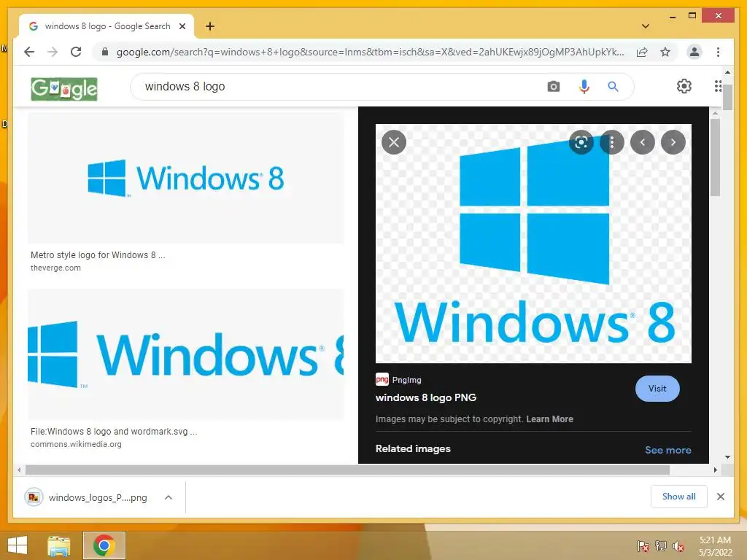Show previous image in preview

(x=643, y=142)
